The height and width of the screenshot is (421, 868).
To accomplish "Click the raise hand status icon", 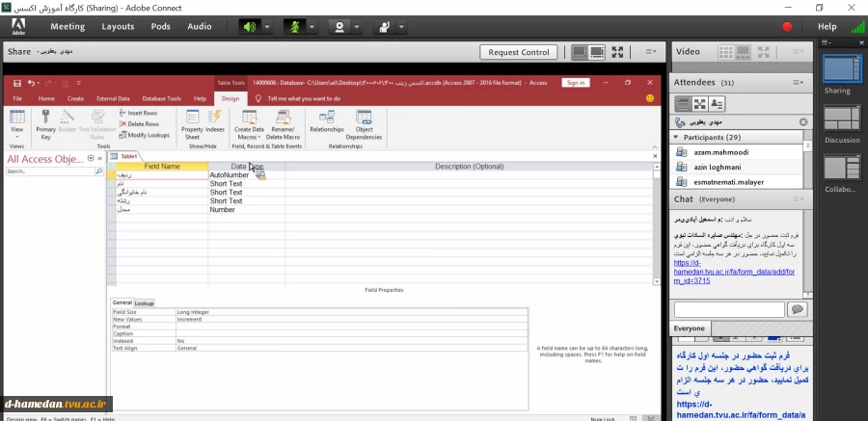I will coord(384,27).
